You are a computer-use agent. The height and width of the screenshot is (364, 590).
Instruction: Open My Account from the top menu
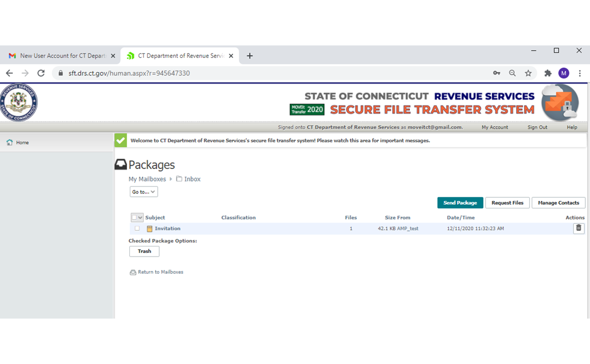[x=494, y=127]
